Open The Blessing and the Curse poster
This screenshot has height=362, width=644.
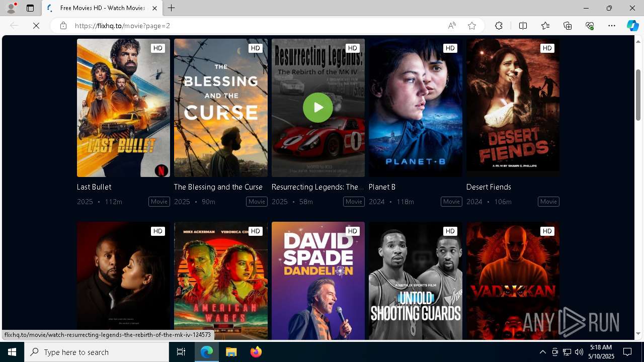(221, 108)
